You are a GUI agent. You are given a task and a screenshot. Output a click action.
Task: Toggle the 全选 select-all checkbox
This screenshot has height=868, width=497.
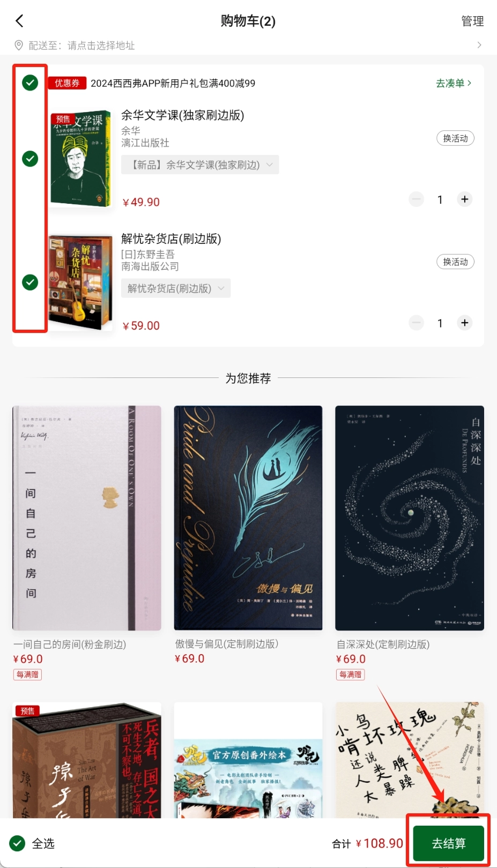coord(17,843)
